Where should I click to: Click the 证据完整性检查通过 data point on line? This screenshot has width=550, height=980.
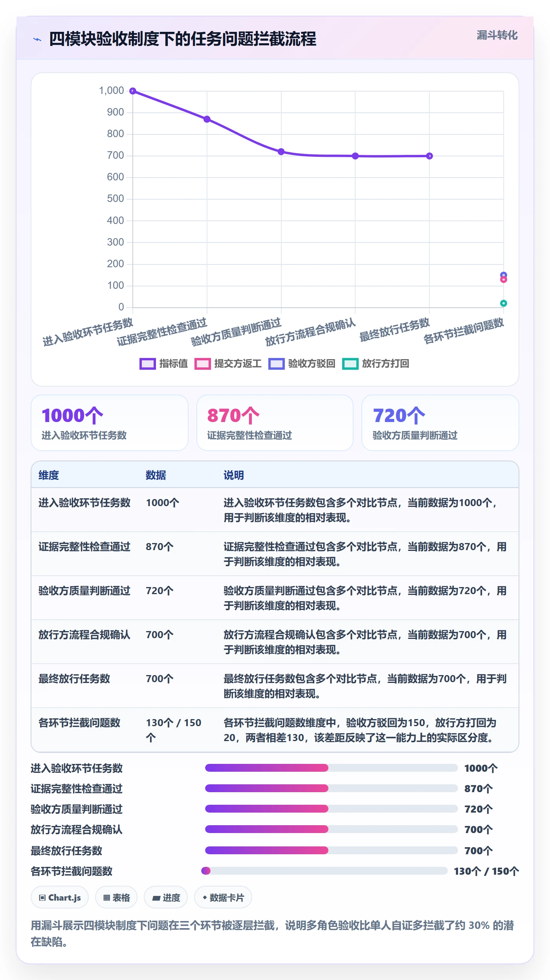point(207,119)
